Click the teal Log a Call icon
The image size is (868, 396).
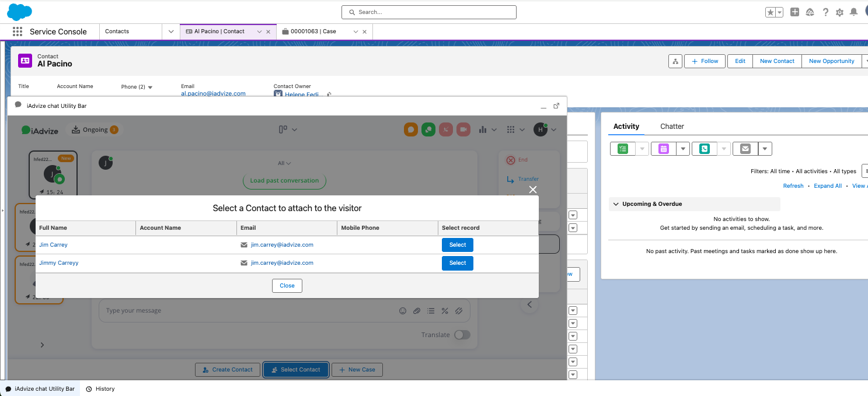click(705, 149)
